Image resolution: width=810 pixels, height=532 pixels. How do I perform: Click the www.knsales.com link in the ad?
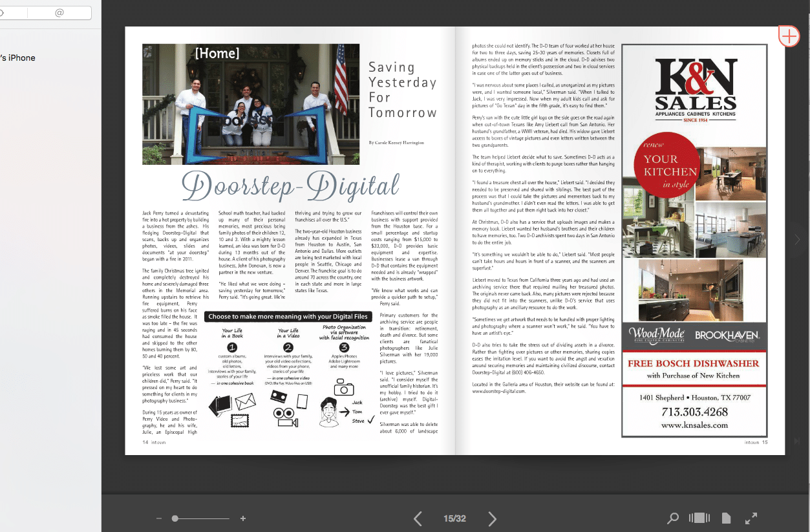click(694, 425)
